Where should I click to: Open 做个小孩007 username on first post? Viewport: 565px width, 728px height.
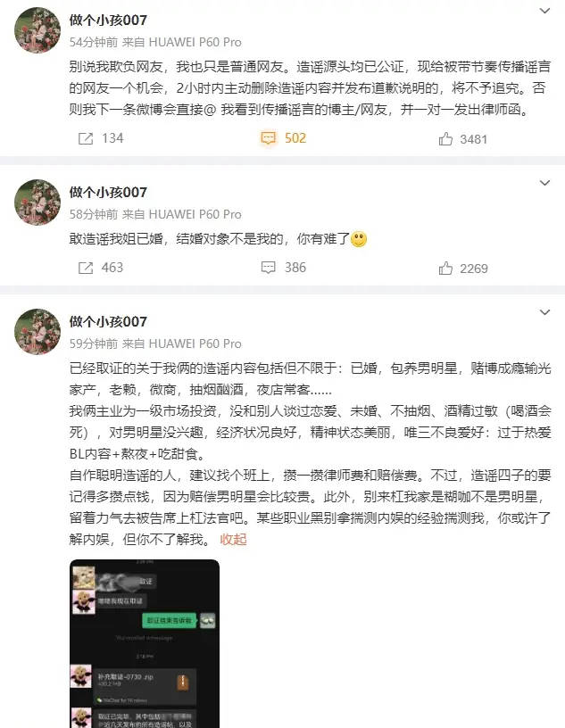pyautogui.click(x=108, y=20)
